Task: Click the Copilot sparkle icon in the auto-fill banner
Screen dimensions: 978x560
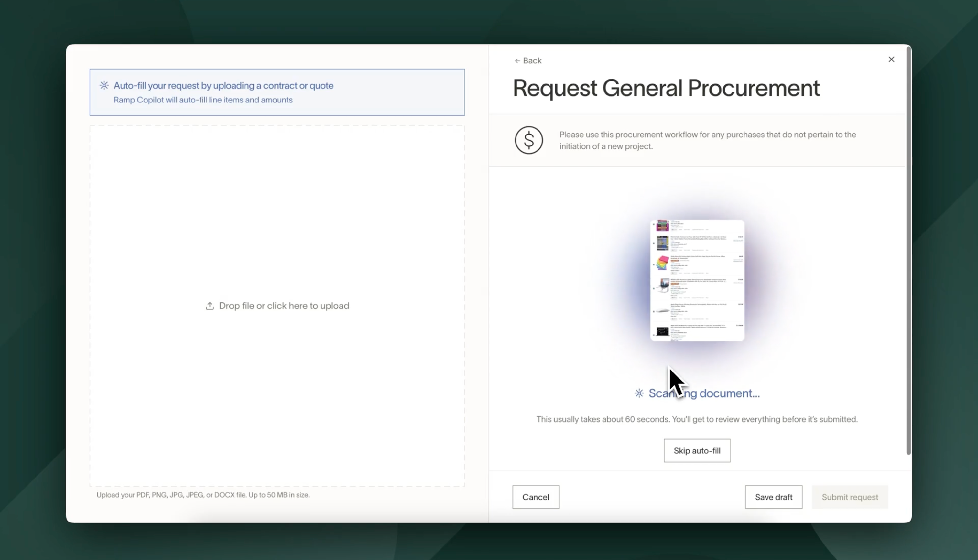Action: click(x=104, y=85)
